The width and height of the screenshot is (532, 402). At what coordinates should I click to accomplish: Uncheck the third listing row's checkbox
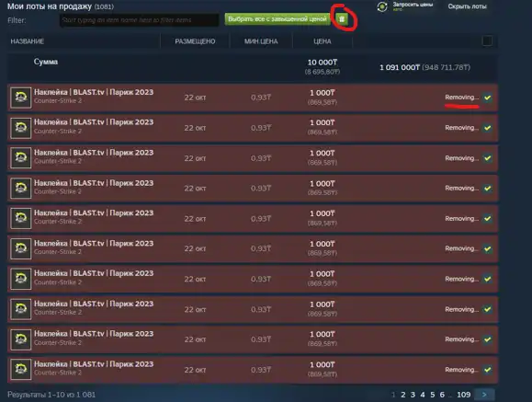point(488,158)
